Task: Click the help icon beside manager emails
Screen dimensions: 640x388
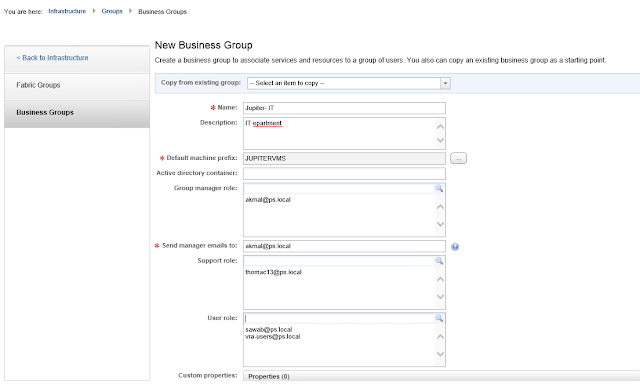Action: 455,246
